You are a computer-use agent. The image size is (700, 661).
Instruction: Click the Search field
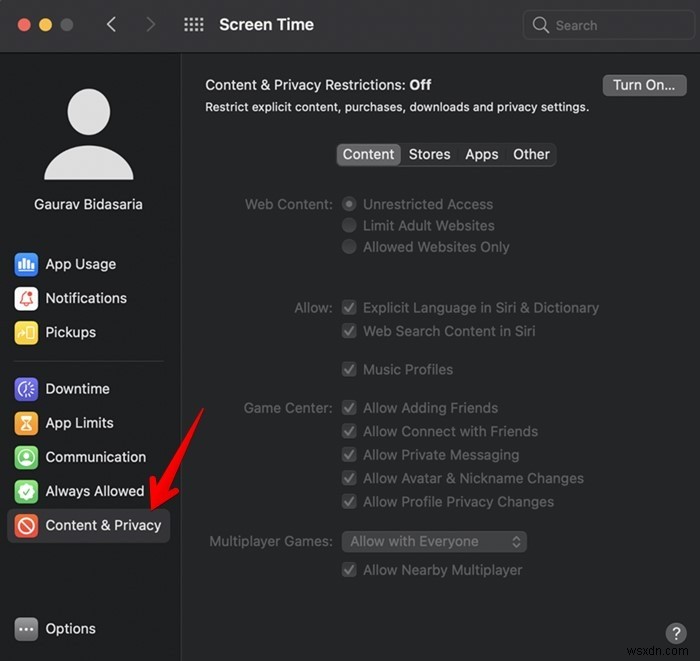(608, 25)
